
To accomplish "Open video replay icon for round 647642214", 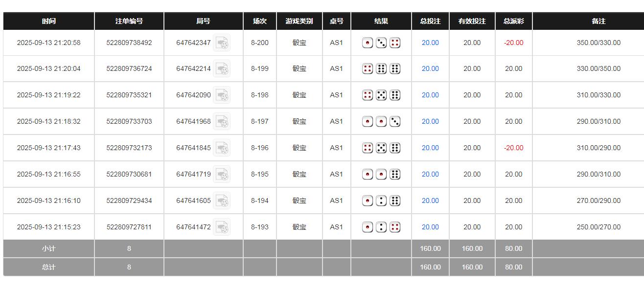I will [222, 69].
